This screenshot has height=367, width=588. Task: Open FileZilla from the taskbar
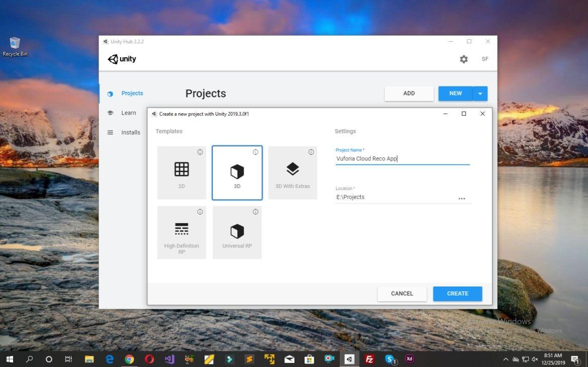point(369,359)
